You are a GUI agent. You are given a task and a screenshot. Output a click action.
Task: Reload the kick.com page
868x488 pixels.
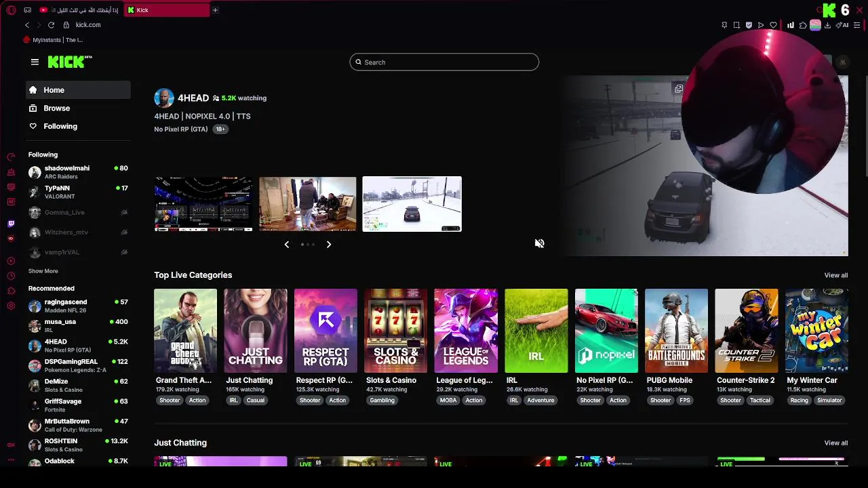pyautogui.click(x=51, y=25)
